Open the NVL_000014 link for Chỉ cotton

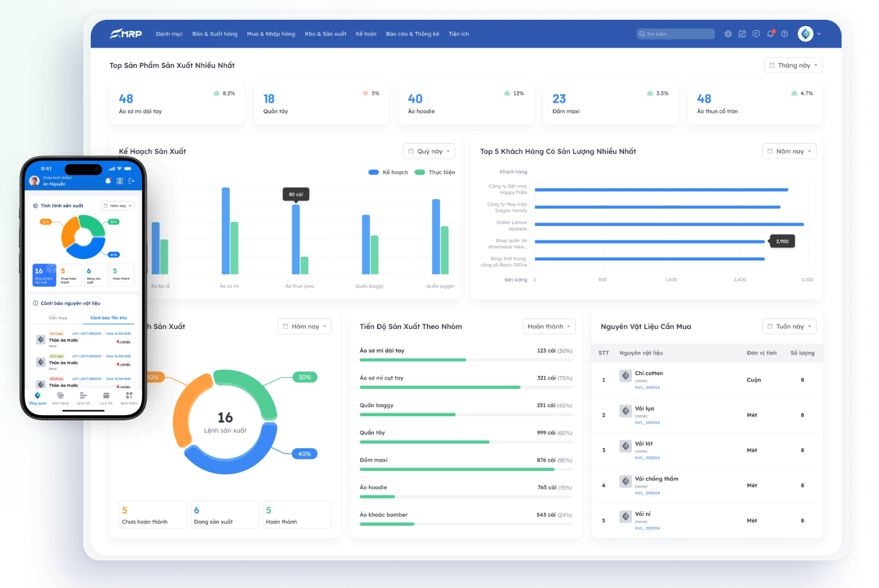point(648,387)
